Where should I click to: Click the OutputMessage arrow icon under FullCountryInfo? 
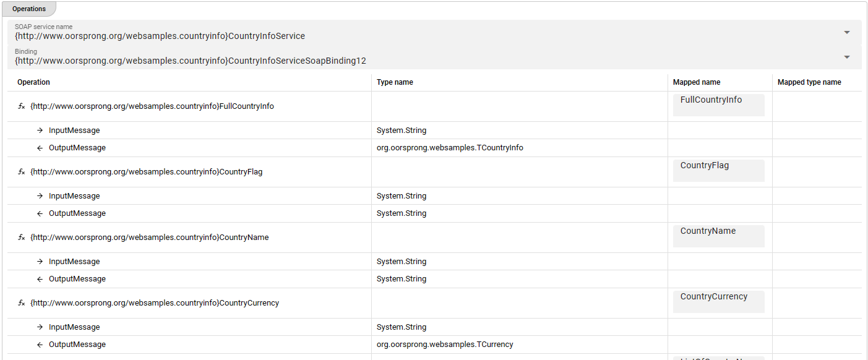[40, 148]
